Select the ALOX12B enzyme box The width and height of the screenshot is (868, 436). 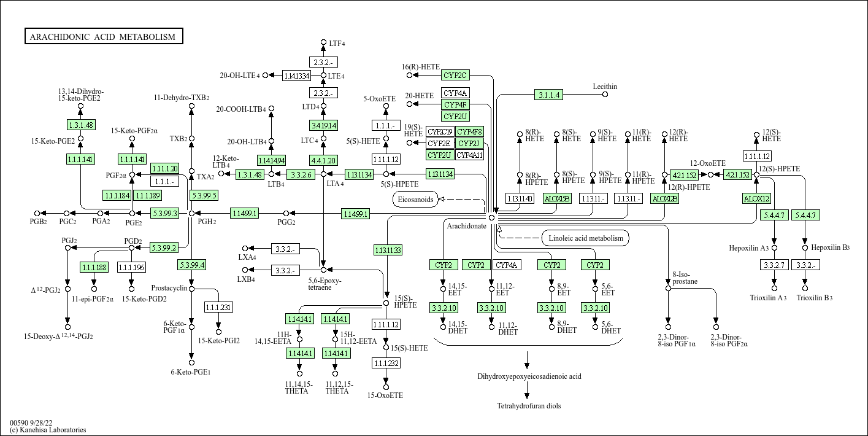click(x=664, y=198)
